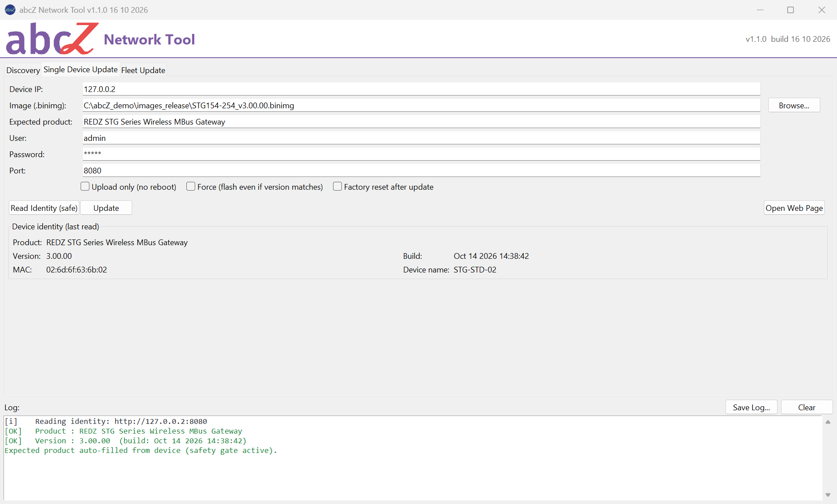Open the Fleet Update tab
The width and height of the screenshot is (837, 504).
[143, 70]
